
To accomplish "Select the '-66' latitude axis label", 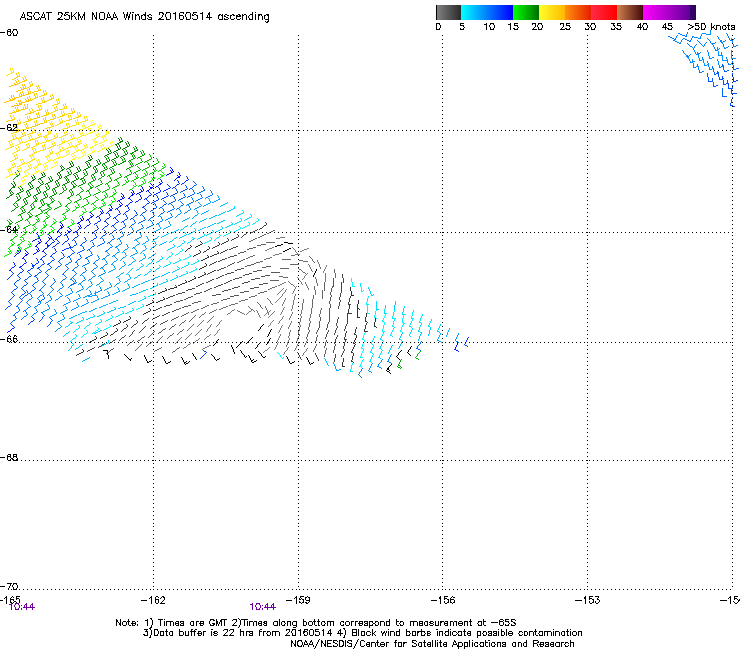I will pos(9,339).
